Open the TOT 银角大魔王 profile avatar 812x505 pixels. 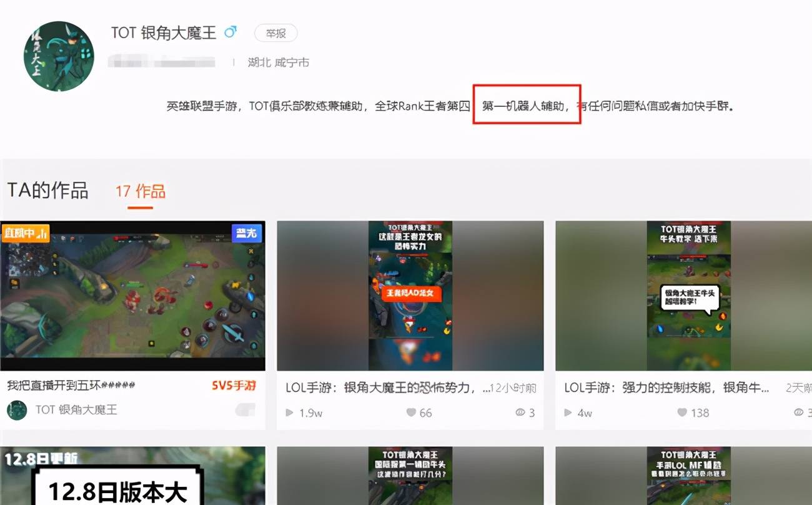point(59,56)
